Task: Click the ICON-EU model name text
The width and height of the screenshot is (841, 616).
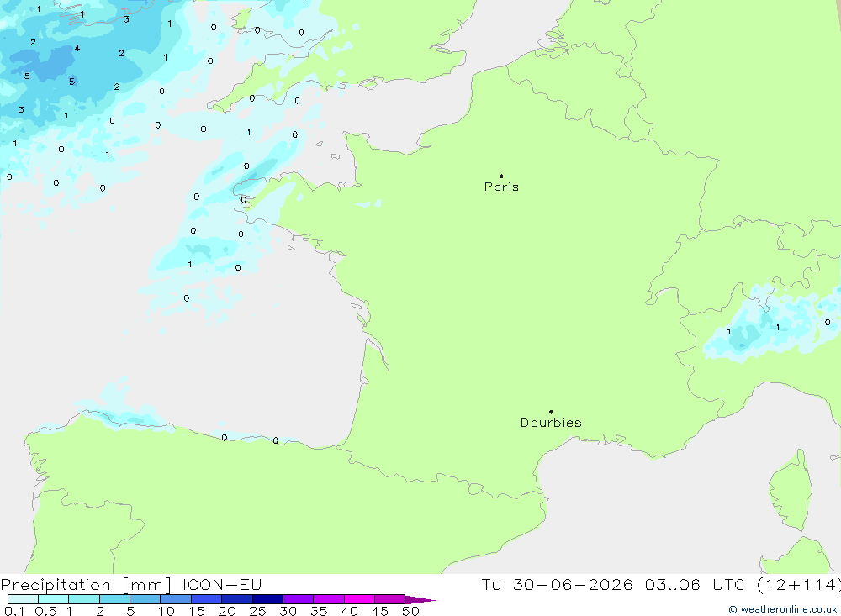Action: (222, 585)
